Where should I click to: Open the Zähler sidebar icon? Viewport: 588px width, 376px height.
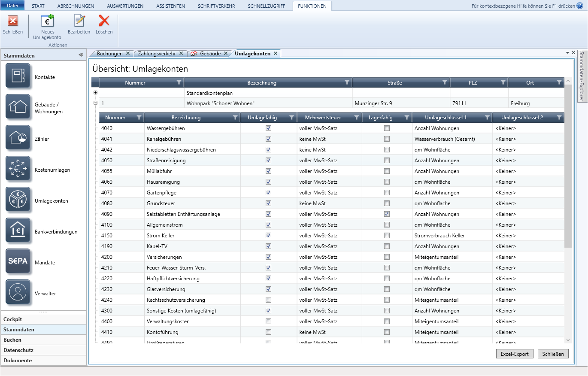pos(18,138)
